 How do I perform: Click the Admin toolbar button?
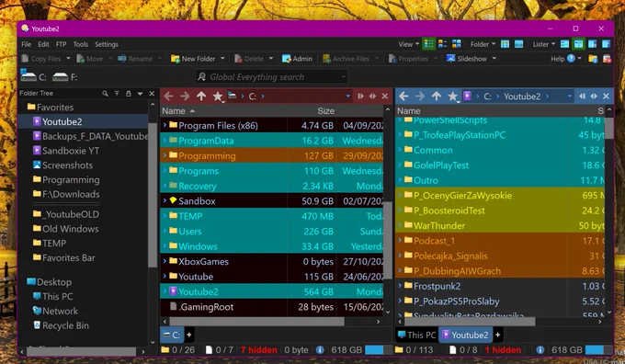point(297,59)
